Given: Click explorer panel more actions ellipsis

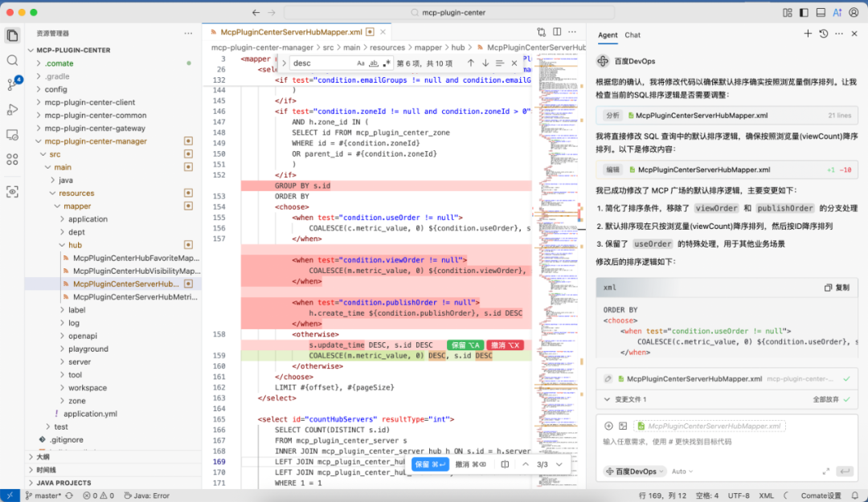Looking at the screenshot, I should tap(188, 33).
